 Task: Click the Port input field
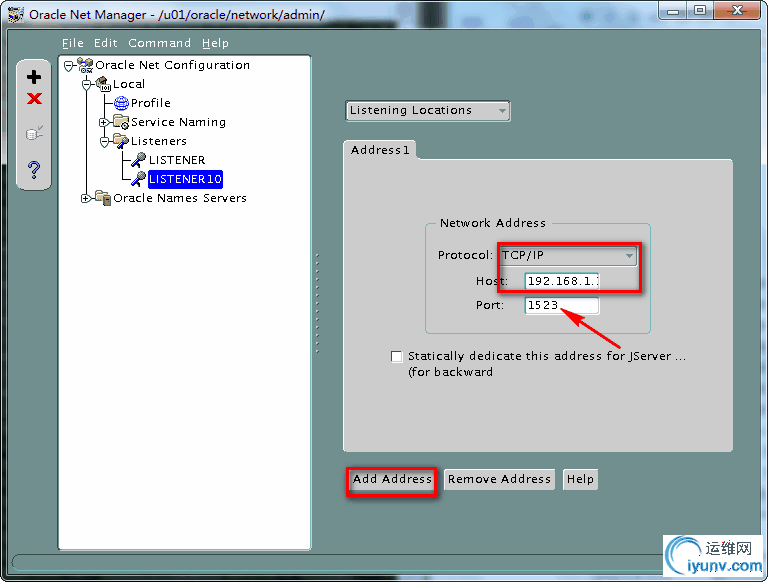[x=562, y=305]
